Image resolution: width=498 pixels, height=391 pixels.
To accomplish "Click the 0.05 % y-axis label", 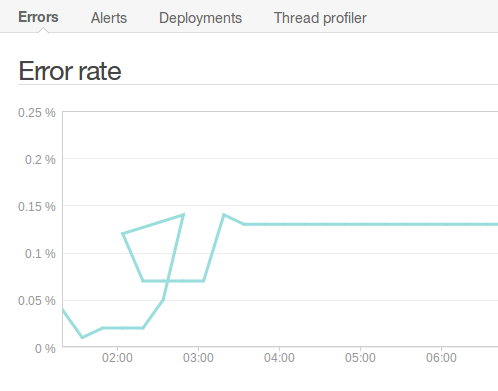I will click(37, 301).
